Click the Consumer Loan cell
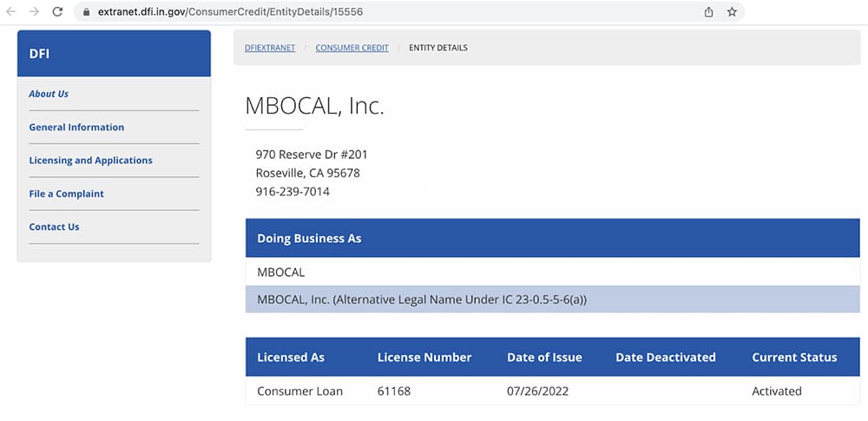This screenshot has width=868, height=421. (300, 391)
